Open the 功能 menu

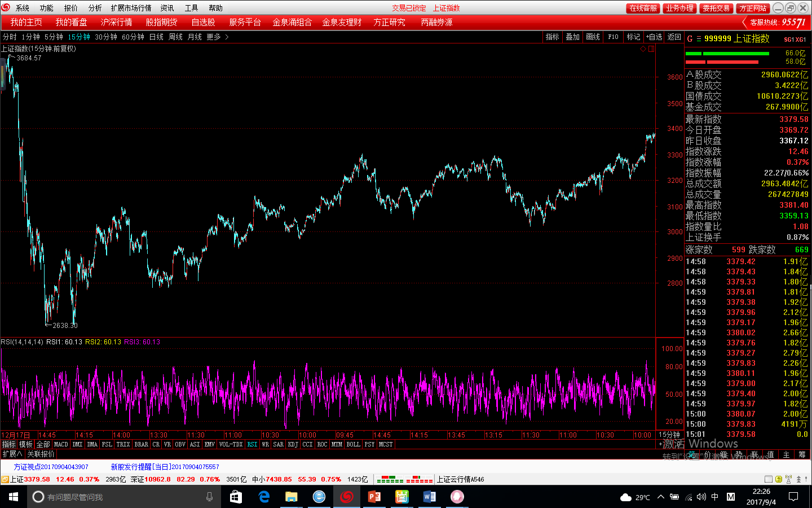tap(46, 8)
